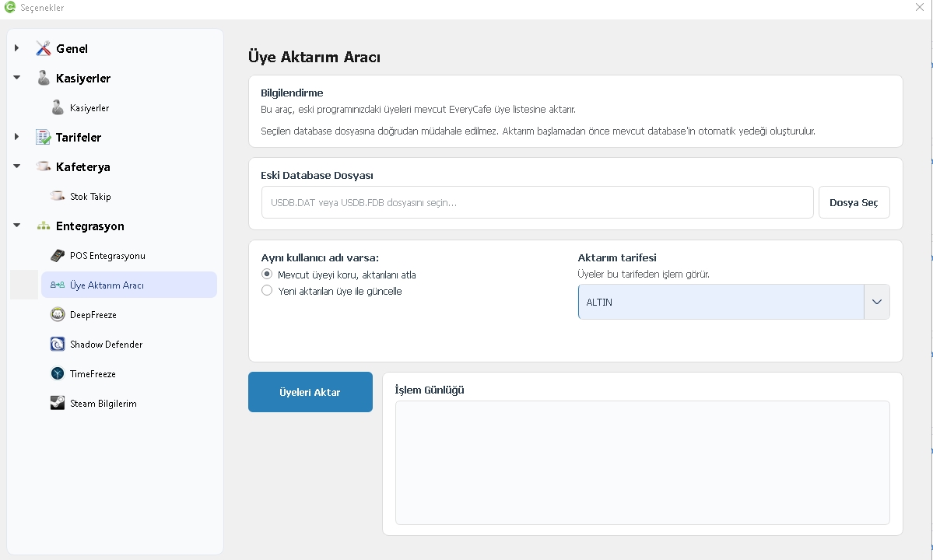Open Stok Takip coffee cup icon

(58, 196)
